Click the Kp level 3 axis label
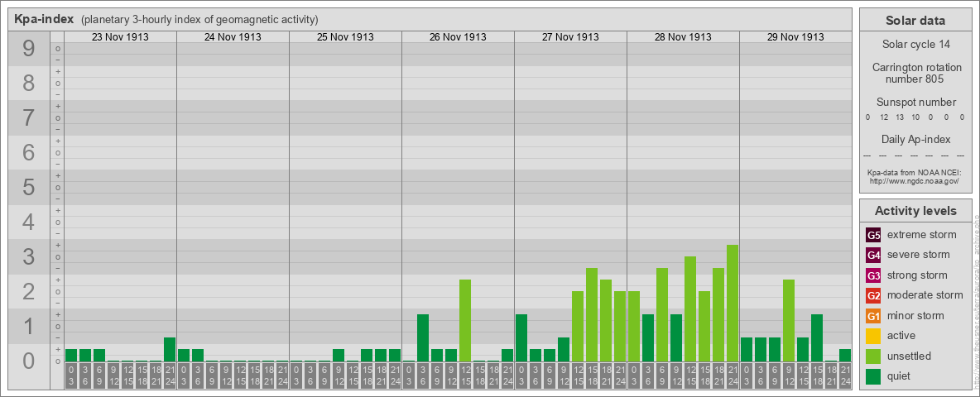 click(x=29, y=256)
